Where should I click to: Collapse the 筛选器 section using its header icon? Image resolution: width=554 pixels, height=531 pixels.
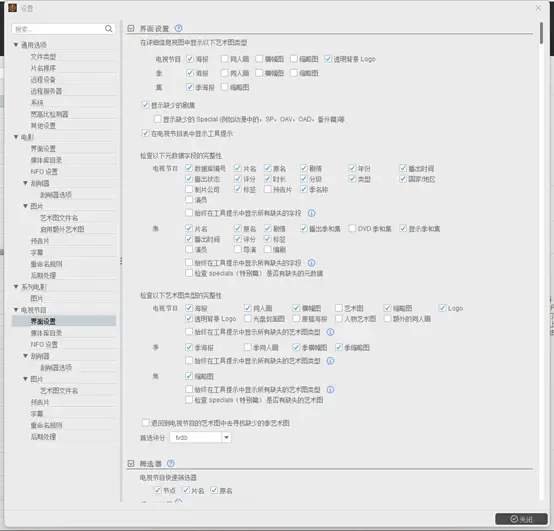(131, 463)
